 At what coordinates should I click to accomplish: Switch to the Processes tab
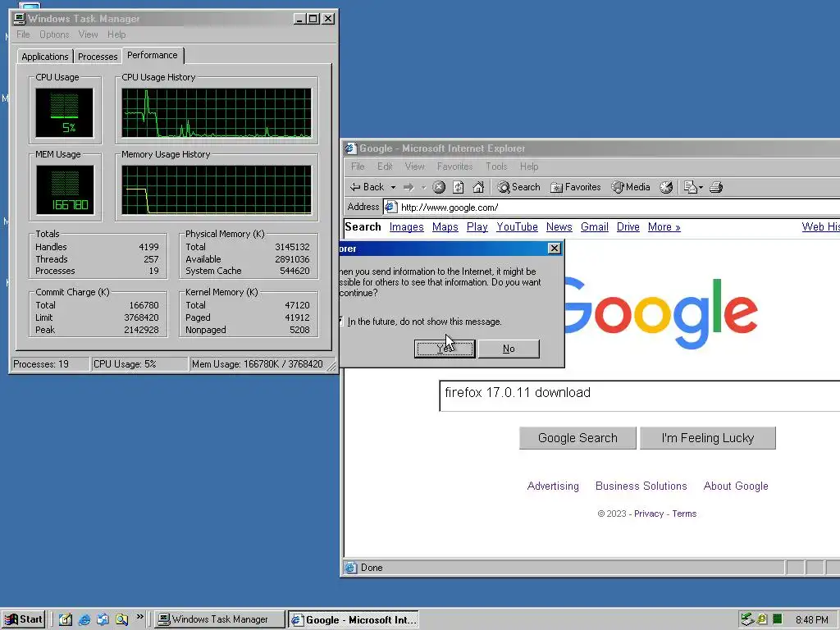[98, 57]
